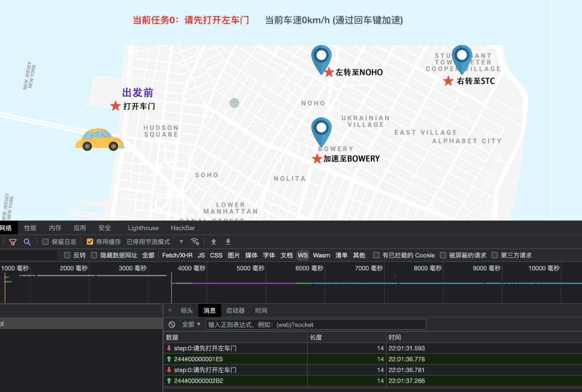This screenshot has width=582, height=392.
Task: Click the 左转至NOHO map label
Action: point(359,72)
